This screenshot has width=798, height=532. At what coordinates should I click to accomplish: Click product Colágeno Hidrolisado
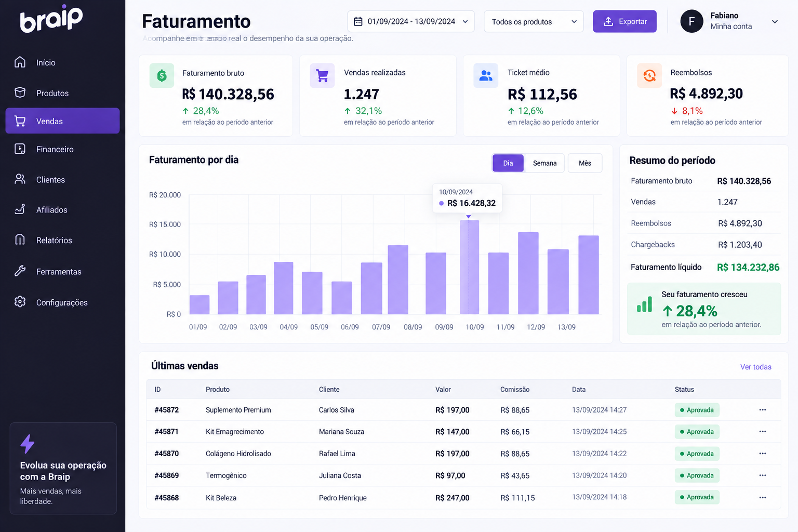(238, 454)
